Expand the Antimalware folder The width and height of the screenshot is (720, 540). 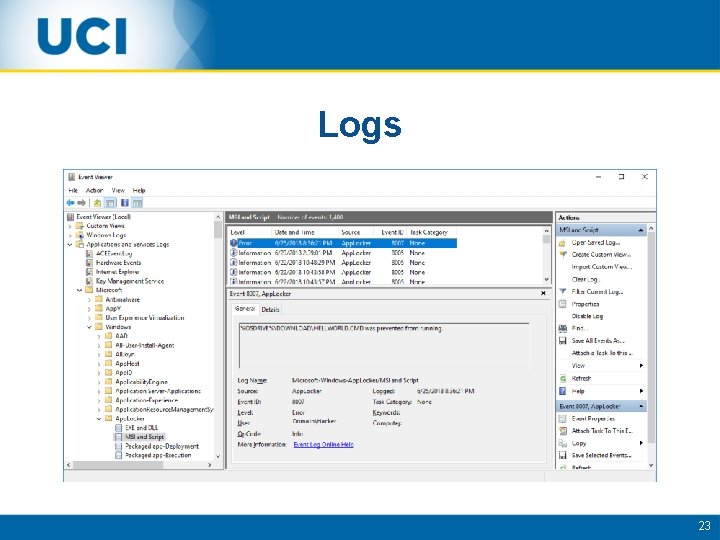89,299
